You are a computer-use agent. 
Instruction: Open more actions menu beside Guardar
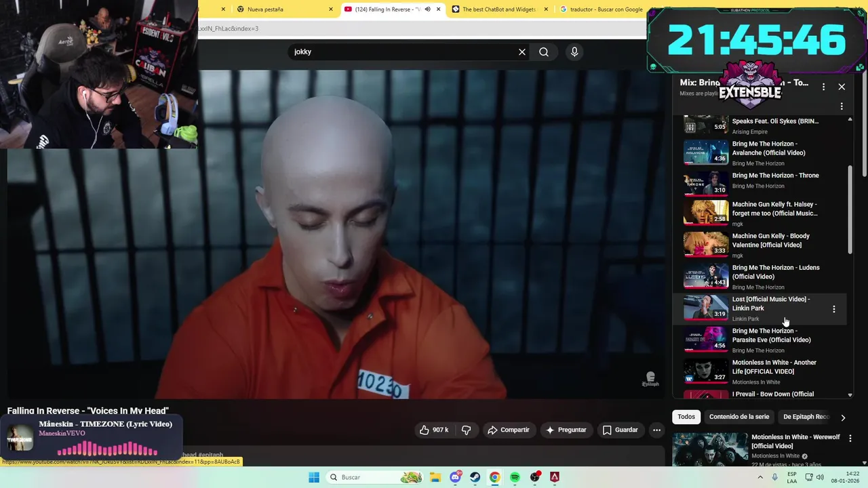[656, 430]
